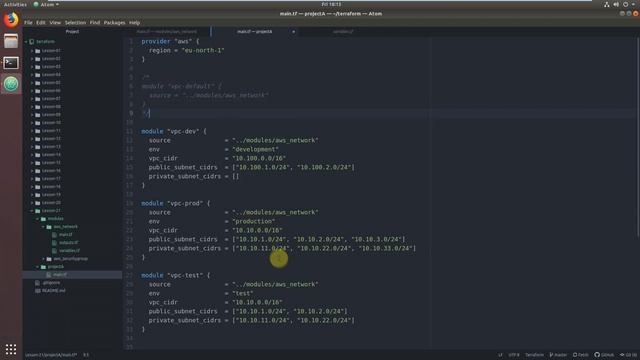Open README.md in the tree
The height and width of the screenshot is (360, 640).
pyautogui.click(x=53, y=291)
